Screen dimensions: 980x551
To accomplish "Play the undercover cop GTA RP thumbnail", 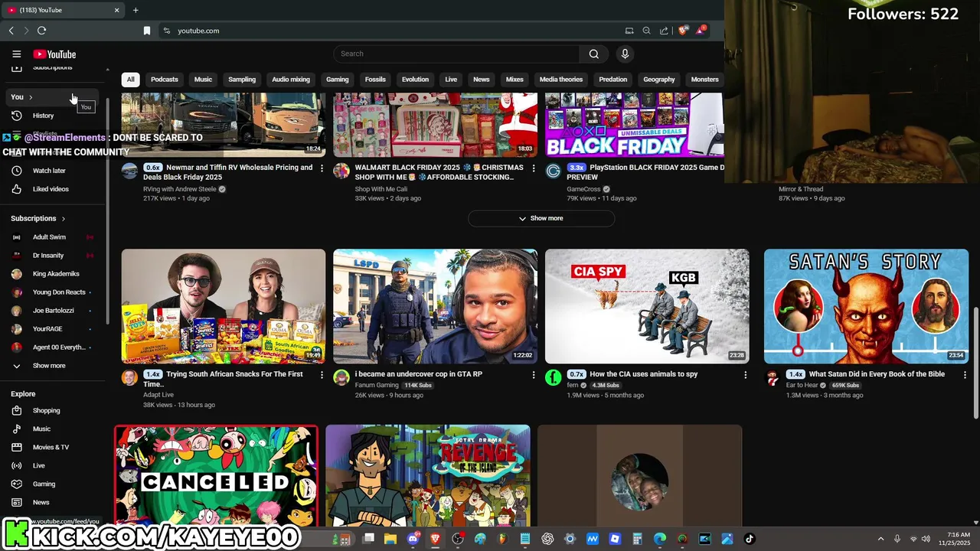I will (435, 306).
